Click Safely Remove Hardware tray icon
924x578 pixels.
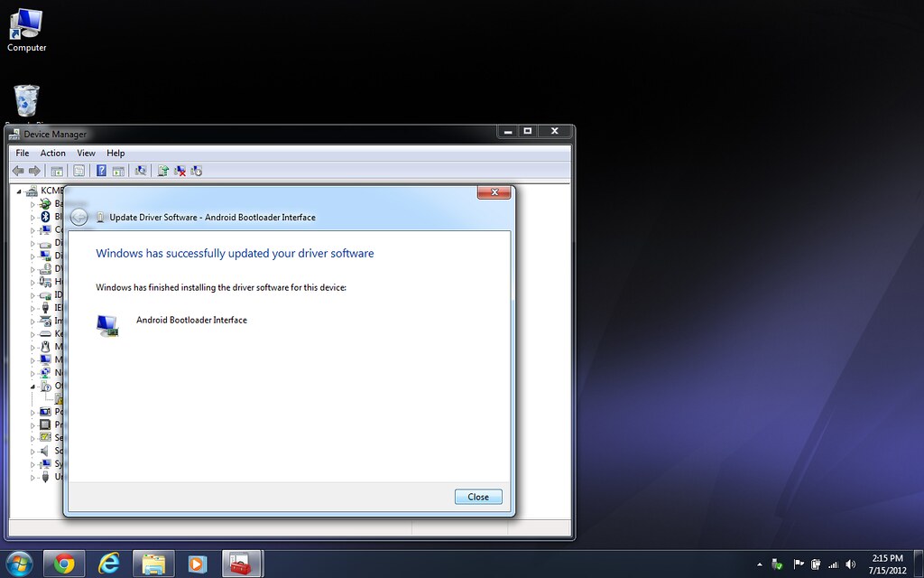777,564
